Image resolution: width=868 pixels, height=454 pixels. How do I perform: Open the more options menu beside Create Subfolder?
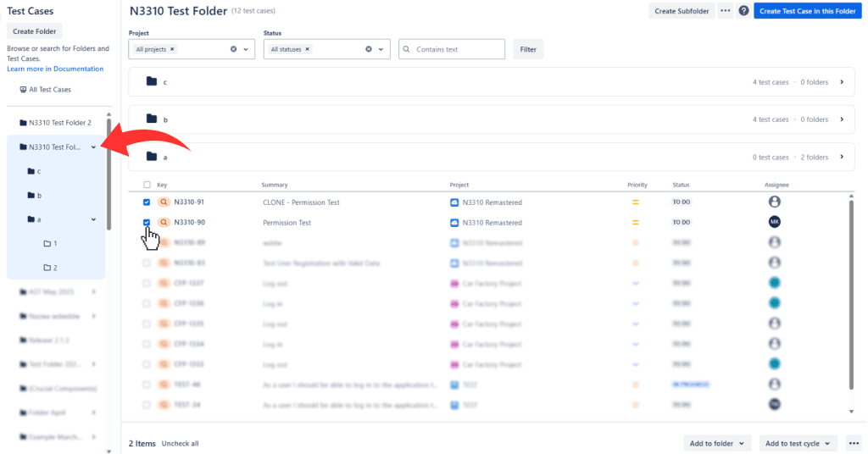(726, 10)
